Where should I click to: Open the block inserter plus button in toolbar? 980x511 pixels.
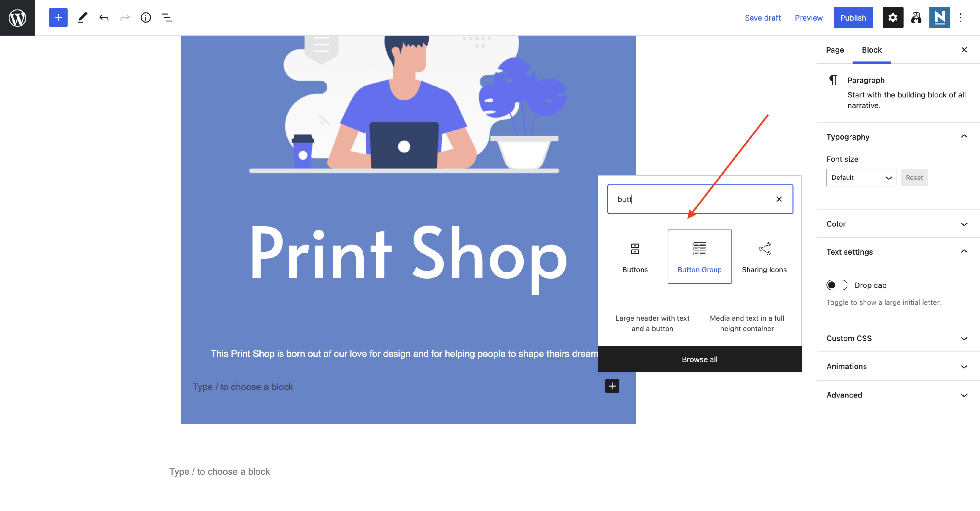pos(58,18)
